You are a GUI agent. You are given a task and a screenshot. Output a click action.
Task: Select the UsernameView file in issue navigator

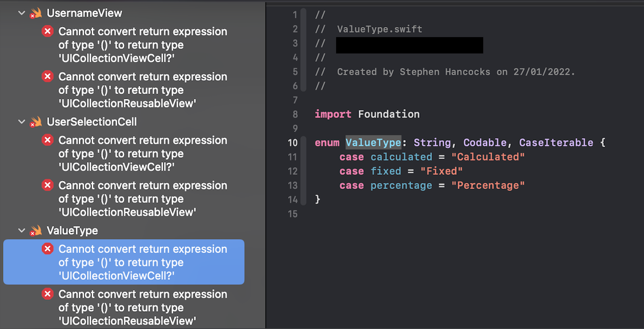click(84, 13)
